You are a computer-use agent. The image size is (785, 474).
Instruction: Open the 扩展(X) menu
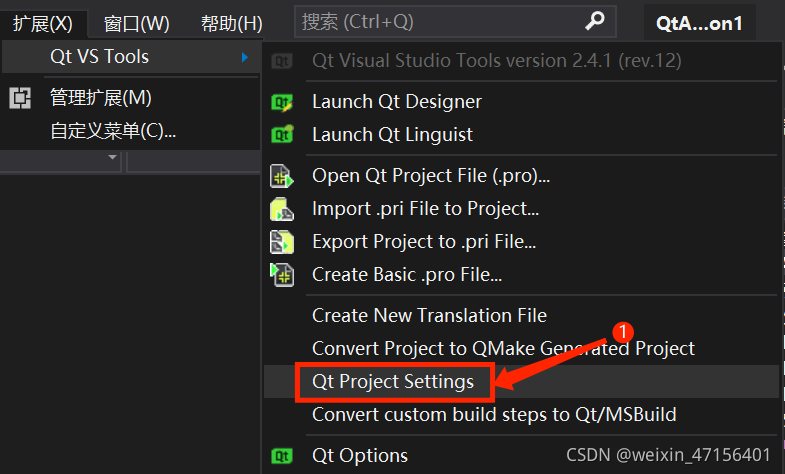pos(43,23)
